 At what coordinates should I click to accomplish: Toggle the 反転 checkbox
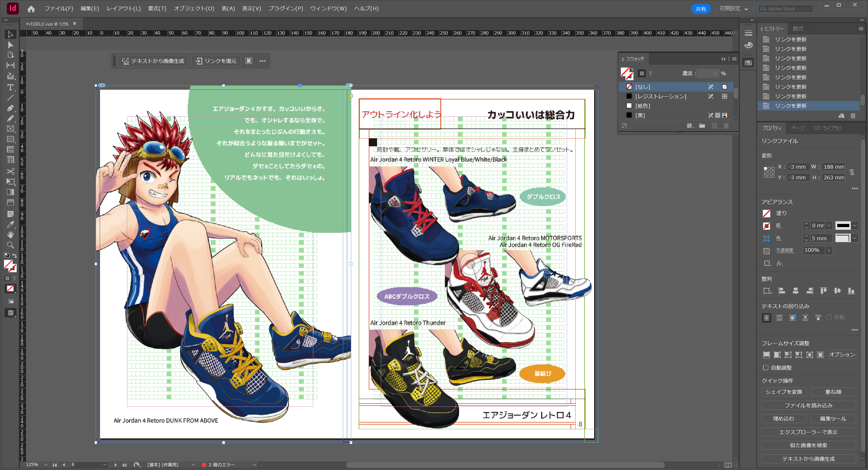pyautogui.click(x=829, y=317)
